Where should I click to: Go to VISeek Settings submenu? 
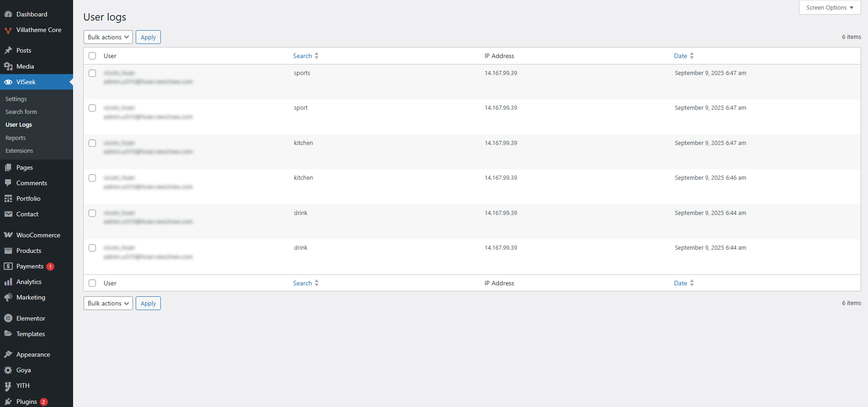tap(16, 99)
